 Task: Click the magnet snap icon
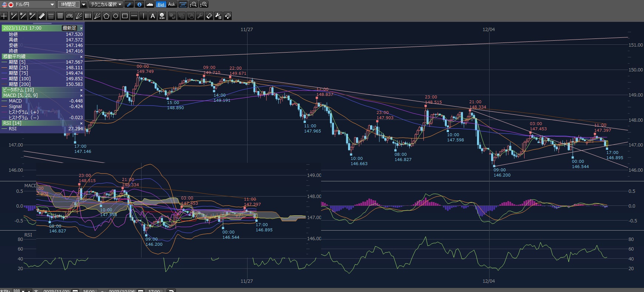(x=228, y=16)
